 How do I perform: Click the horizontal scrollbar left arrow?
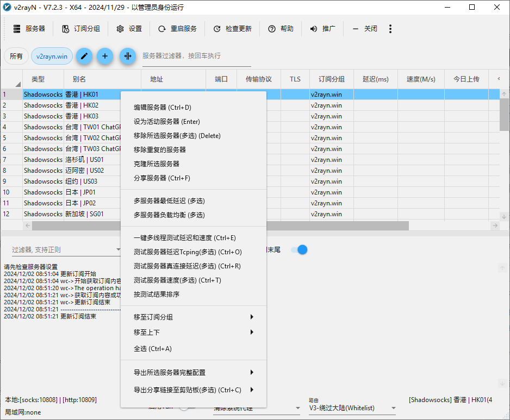click(x=28, y=225)
